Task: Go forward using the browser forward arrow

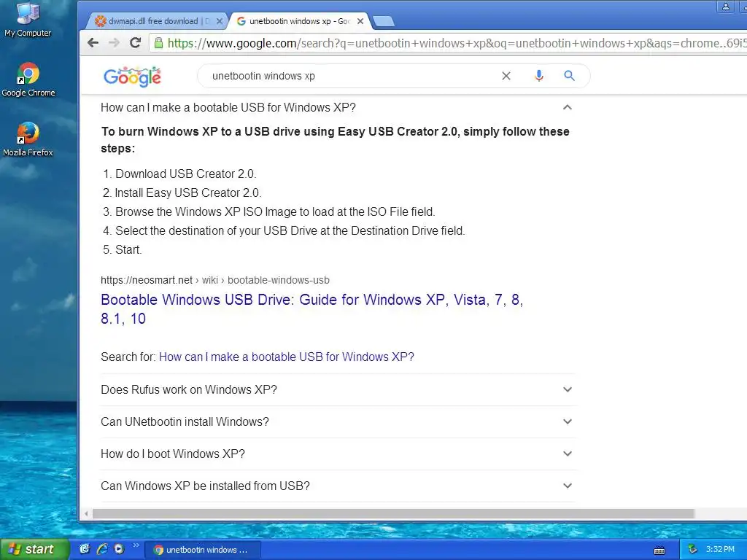Action: pyautogui.click(x=114, y=43)
